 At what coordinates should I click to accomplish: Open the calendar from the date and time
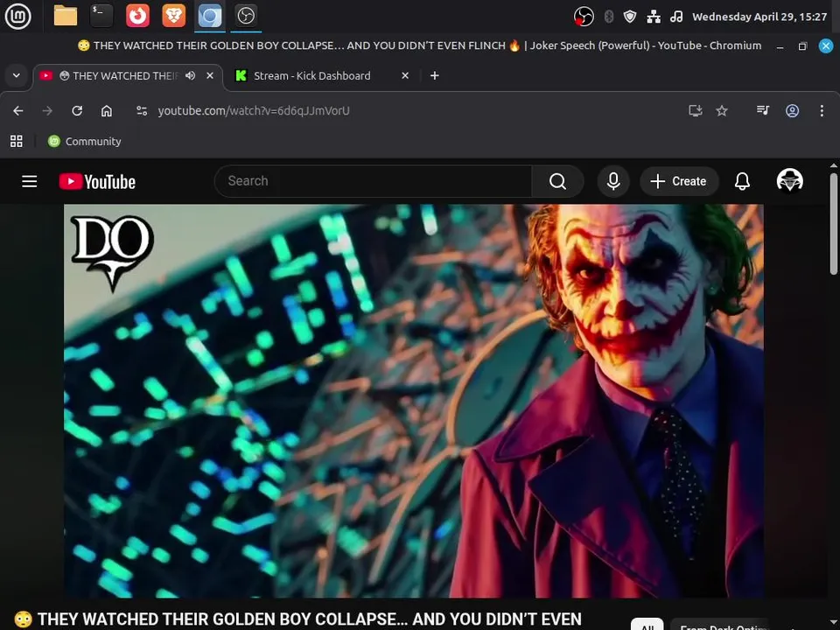tap(759, 17)
